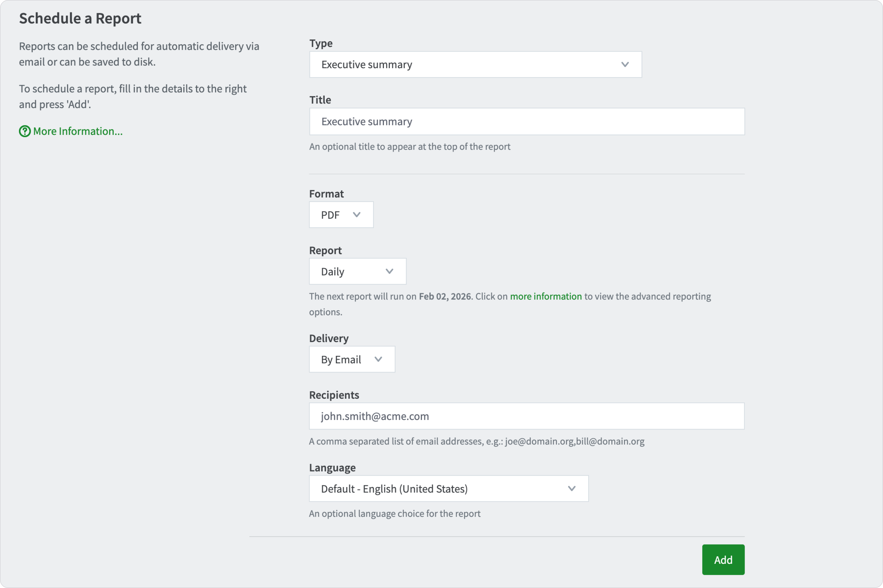Open the Format dropdown showing PDF
The width and height of the screenshot is (883, 588).
pos(341,215)
